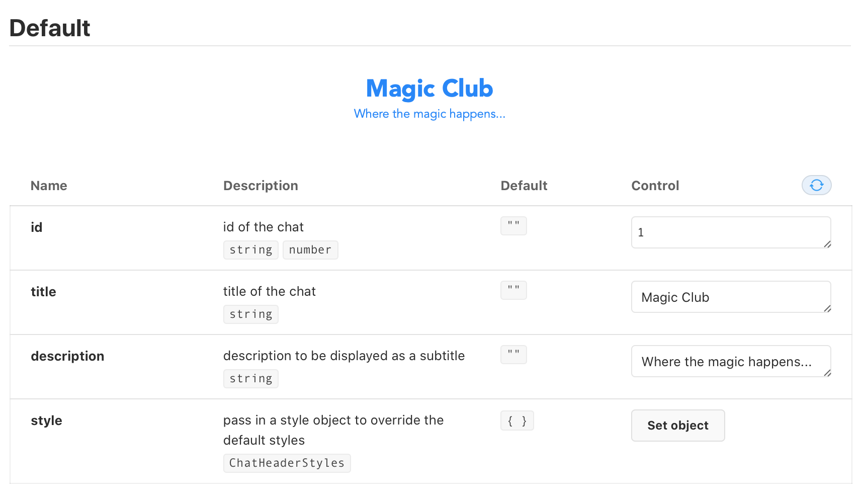
Task: Open the style editor via Set object
Action: [x=677, y=425]
